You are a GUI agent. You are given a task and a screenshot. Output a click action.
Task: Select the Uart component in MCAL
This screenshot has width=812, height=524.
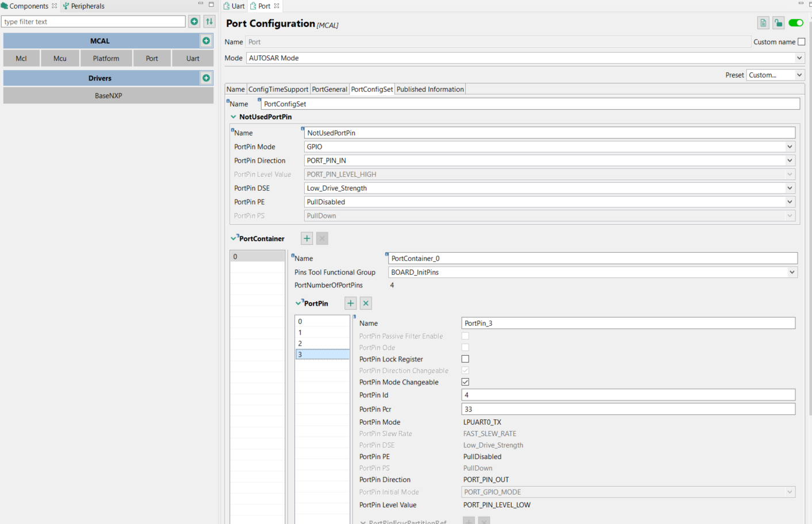193,59
